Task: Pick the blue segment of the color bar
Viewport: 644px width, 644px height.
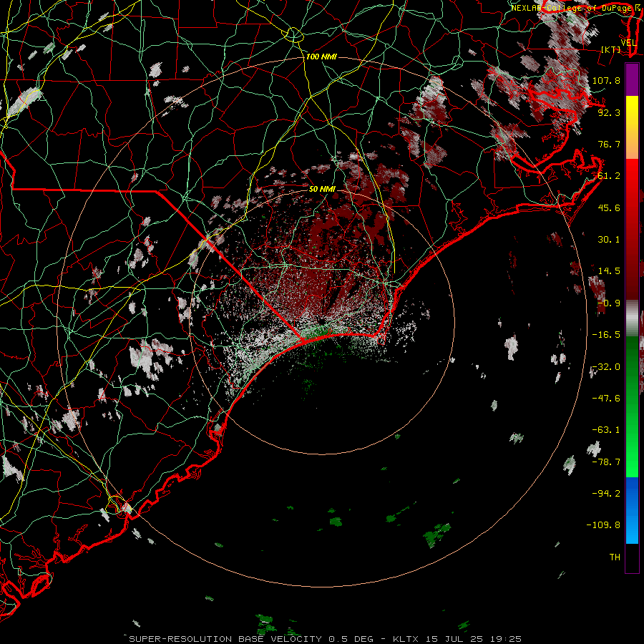Action: coord(632,510)
